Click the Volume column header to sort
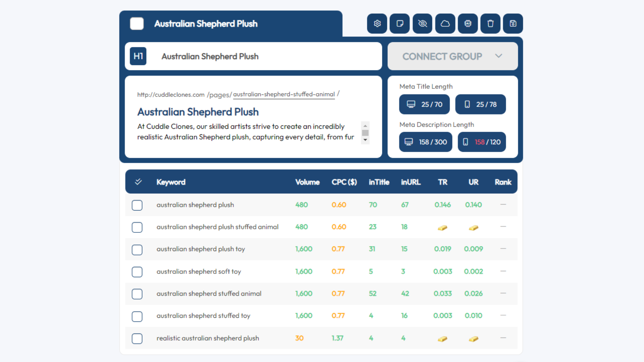 [307, 182]
